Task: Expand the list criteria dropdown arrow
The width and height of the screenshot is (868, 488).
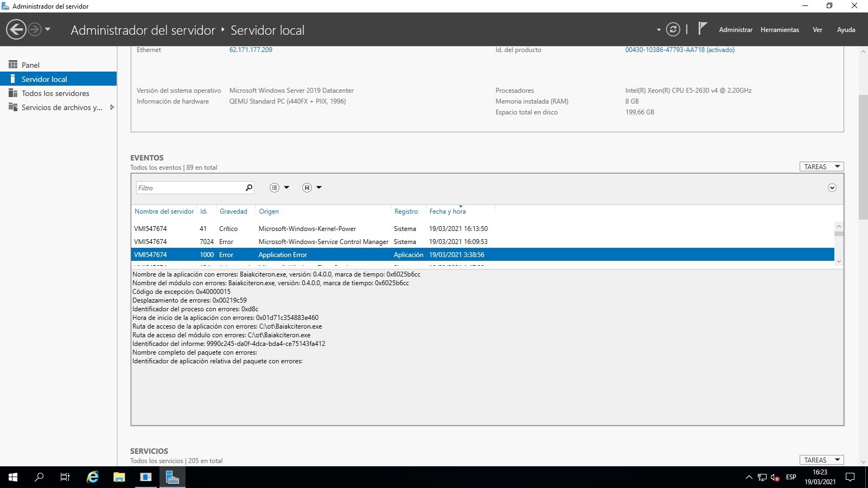Action: [x=286, y=188]
